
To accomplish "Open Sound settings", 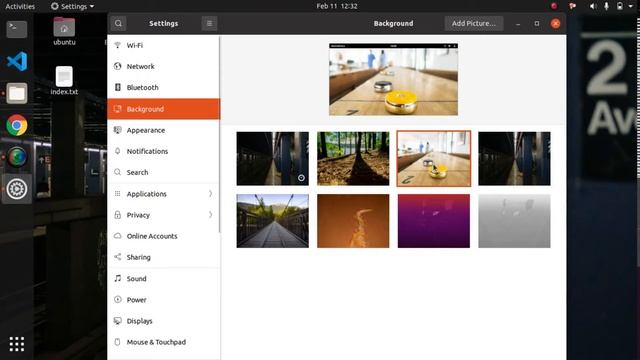I will tap(164, 278).
